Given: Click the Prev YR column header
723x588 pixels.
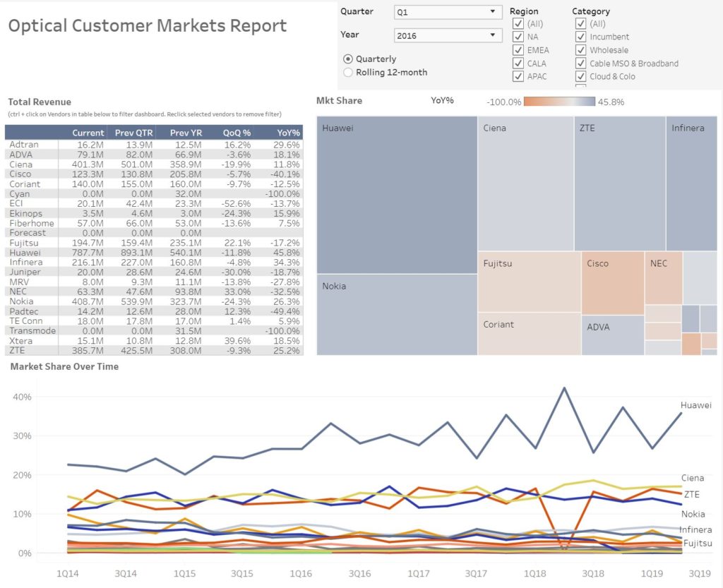Looking at the screenshot, I should (186, 133).
